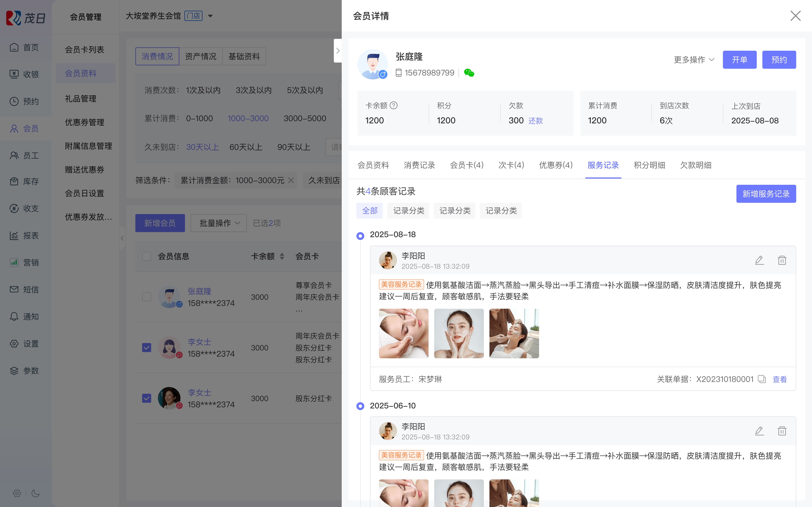This screenshot has width=812, height=507.
Task: Delete the 2025-08-18 service record via trash icon
Action: [x=782, y=260]
